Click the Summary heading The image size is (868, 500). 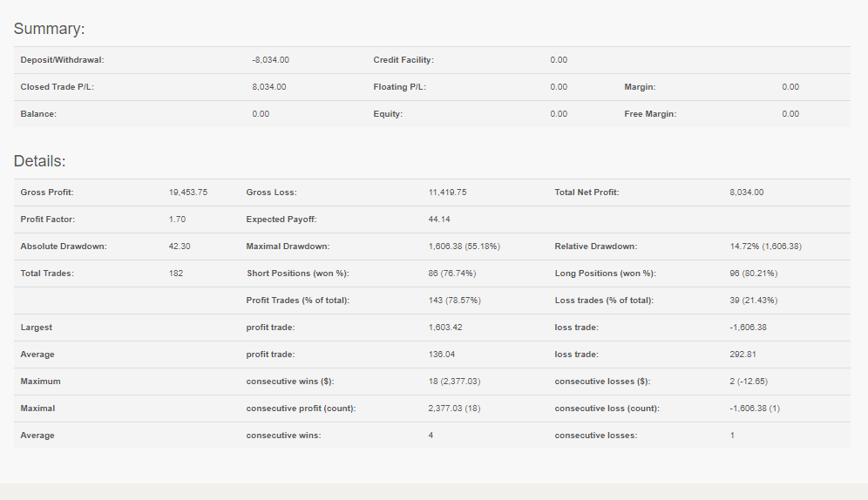[x=50, y=29]
